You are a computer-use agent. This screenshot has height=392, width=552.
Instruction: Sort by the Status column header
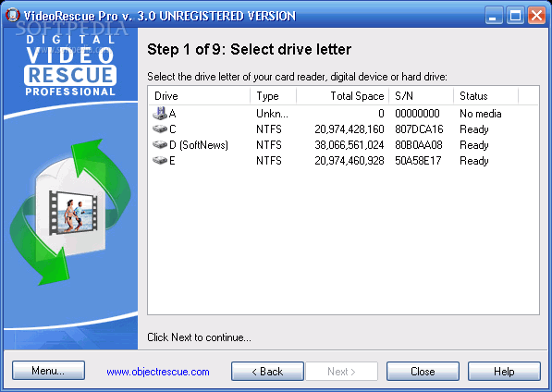(x=485, y=96)
